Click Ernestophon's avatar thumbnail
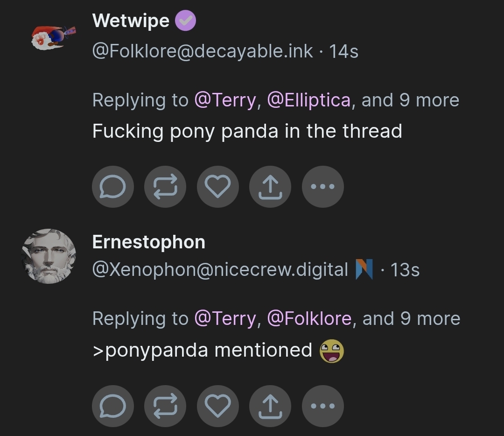504x436 pixels. click(49, 254)
